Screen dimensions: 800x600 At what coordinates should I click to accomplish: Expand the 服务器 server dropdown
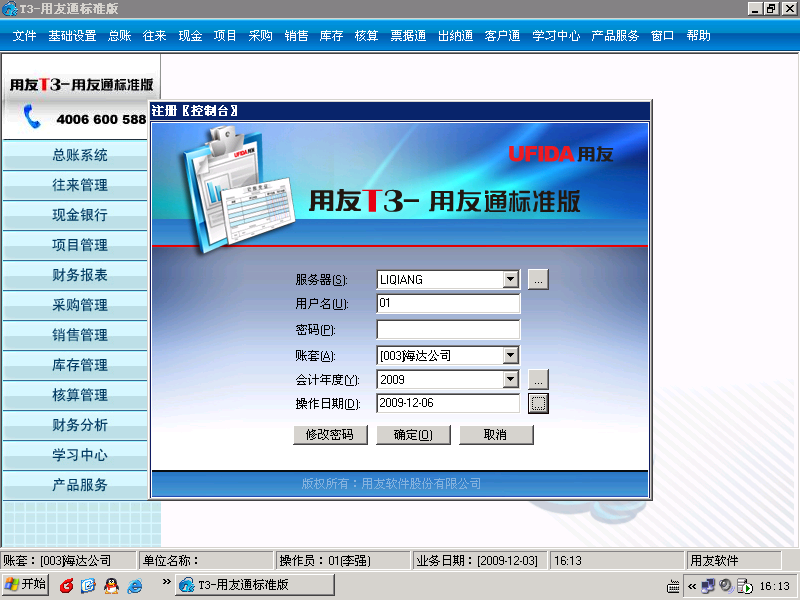tap(511, 279)
